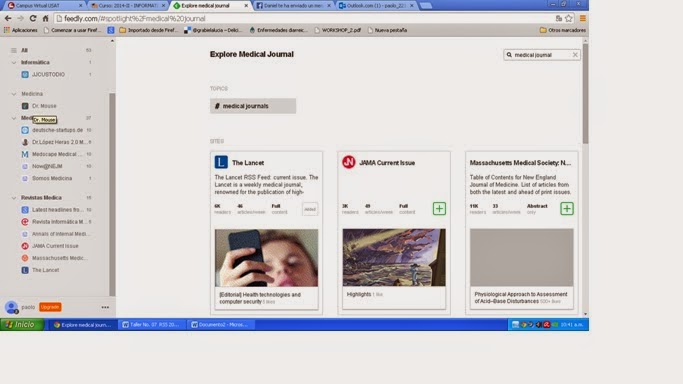Open the Importado desde Firef... bookmark folder

tap(149, 30)
